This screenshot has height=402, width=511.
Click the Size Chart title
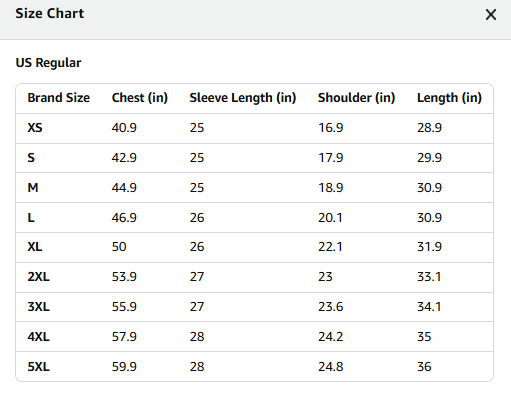click(50, 14)
